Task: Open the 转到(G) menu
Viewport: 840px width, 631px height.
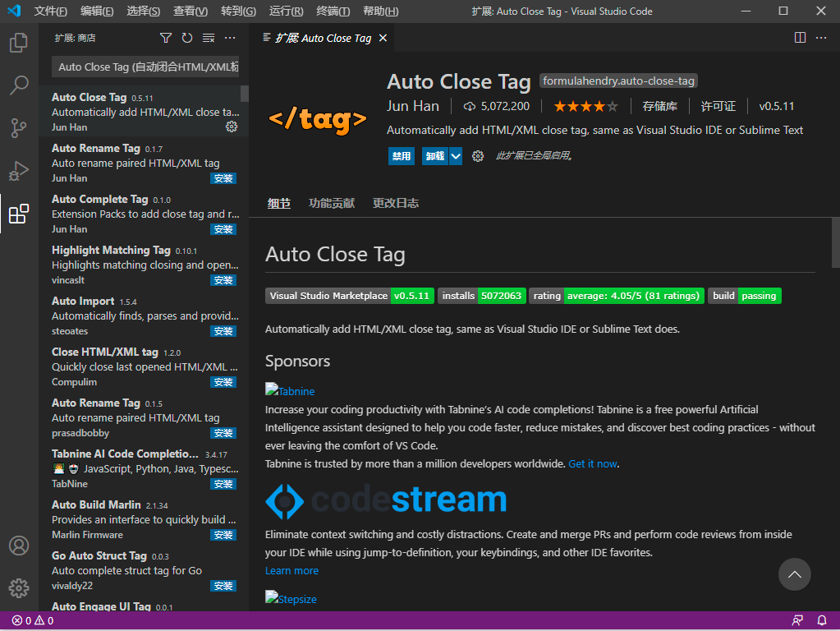Action: click(x=238, y=12)
